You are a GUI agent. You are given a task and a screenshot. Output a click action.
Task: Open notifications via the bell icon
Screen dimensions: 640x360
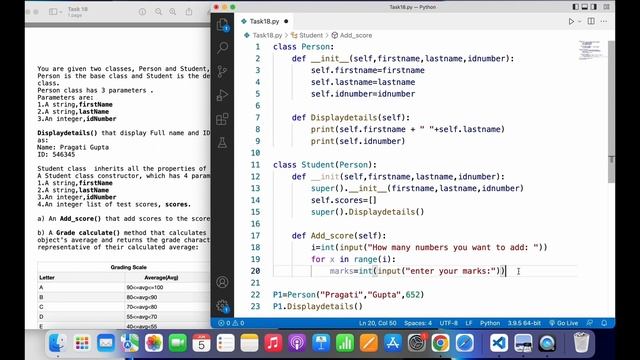[x=604, y=323]
